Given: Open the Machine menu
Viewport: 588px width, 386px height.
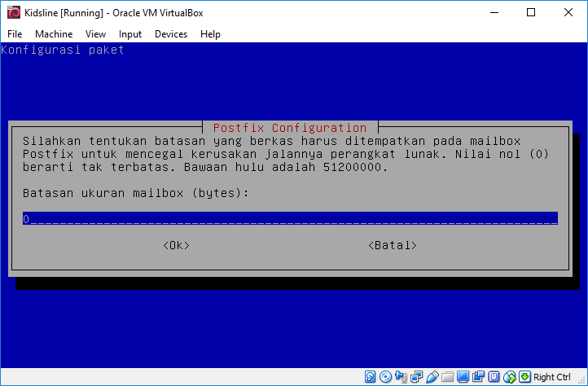Looking at the screenshot, I should point(54,34).
